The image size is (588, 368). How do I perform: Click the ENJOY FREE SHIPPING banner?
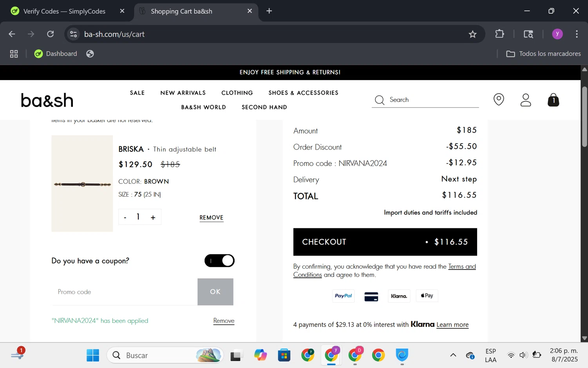[290, 72]
